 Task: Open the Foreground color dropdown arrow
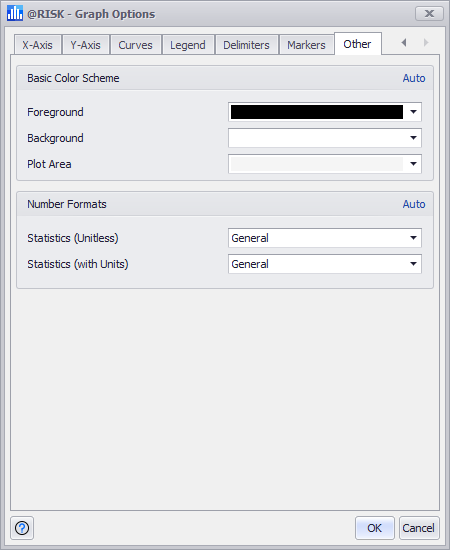pyautogui.click(x=413, y=112)
